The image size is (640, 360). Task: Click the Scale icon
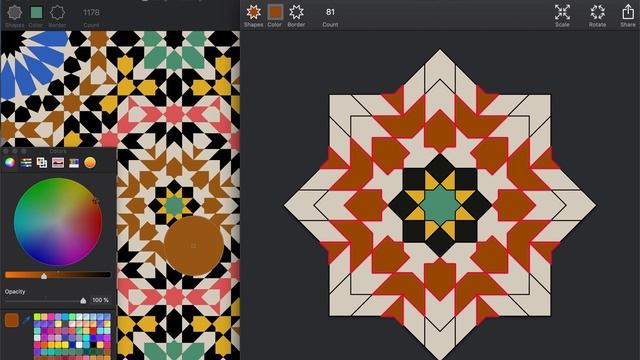[x=562, y=12]
